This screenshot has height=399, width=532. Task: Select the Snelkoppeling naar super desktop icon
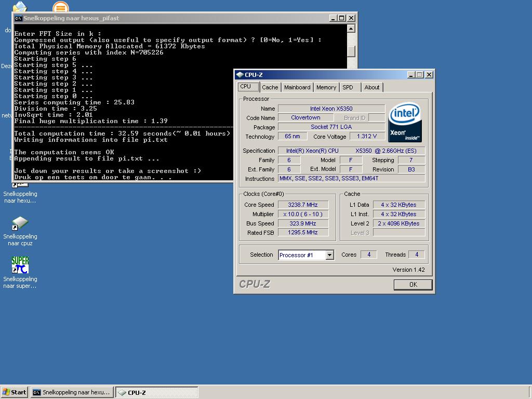coord(20,272)
